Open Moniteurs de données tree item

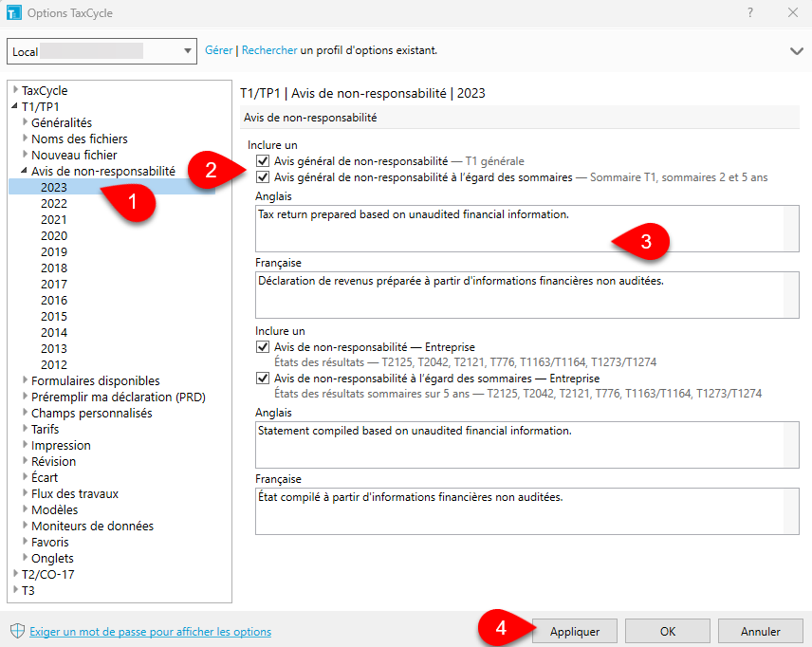(x=92, y=526)
